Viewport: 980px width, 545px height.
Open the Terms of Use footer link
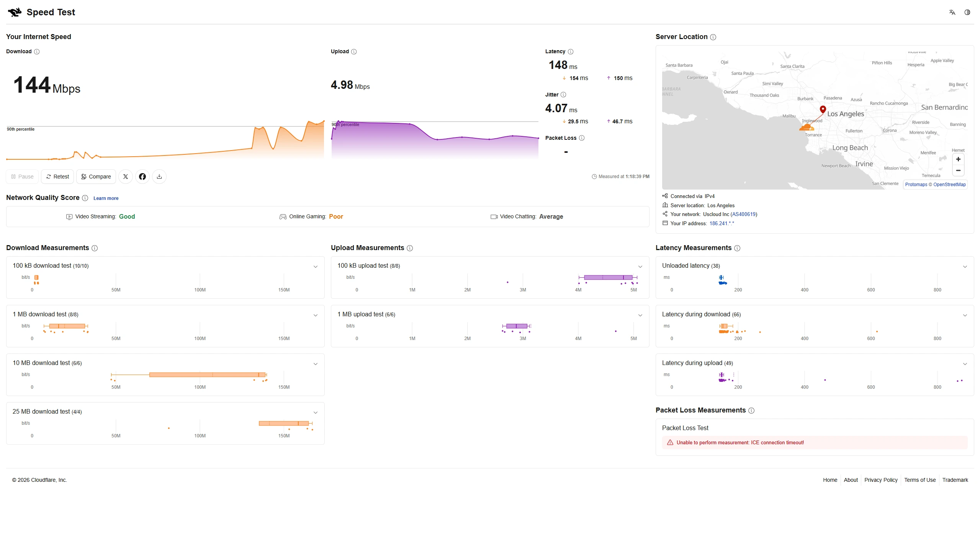point(920,480)
